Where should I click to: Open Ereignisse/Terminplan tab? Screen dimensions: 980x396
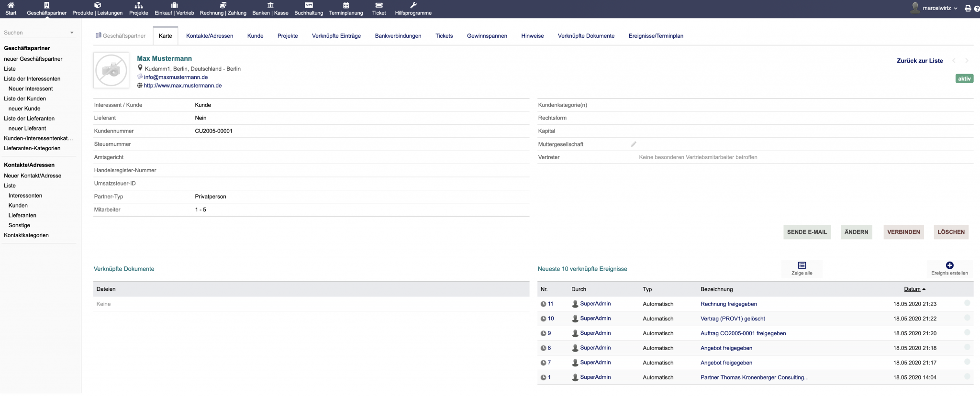click(656, 36)
